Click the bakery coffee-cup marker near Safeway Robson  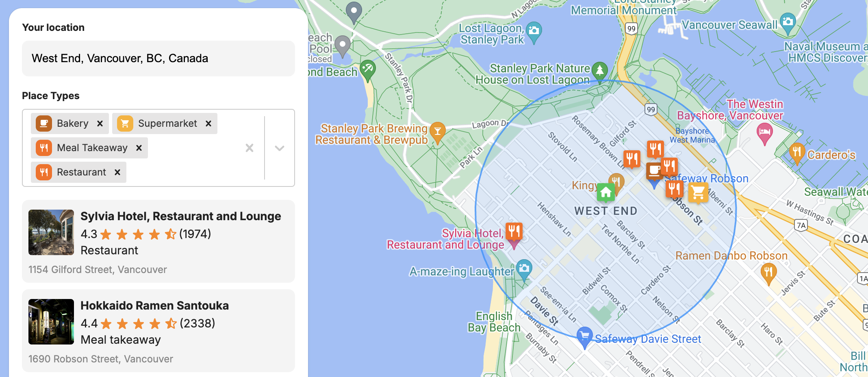pyautogui.click(x=654, y=171)
